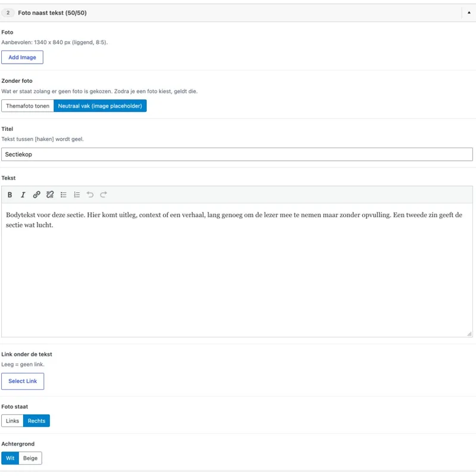The image size is (476, 476).
Task: Insert a link with the chain icon
Action: [36, 195]
